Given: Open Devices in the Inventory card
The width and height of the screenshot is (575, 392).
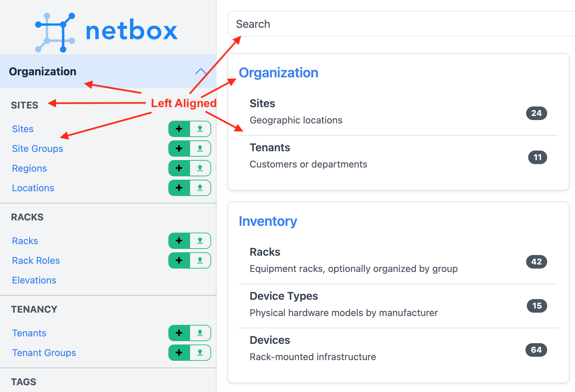Looking at the screenshot, I should (x=270, y=340).
